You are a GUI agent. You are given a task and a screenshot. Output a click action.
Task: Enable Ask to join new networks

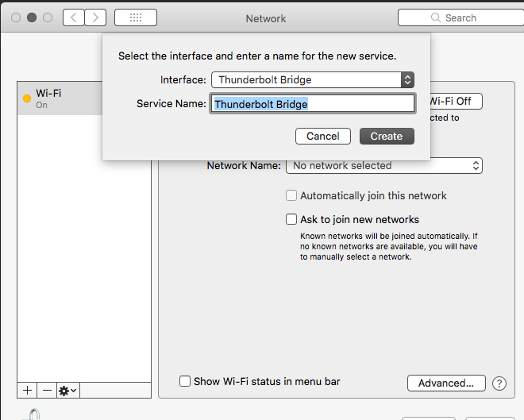click(x=291, y=219)
